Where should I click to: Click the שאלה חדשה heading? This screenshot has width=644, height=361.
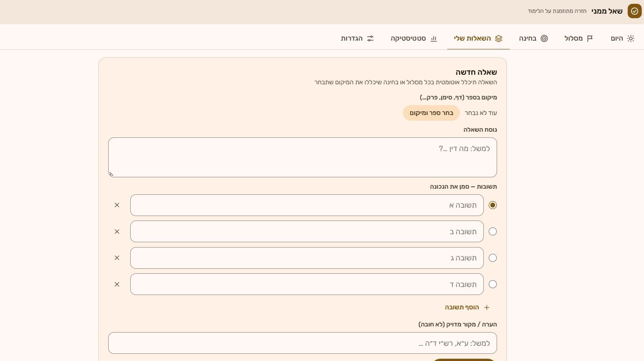click(476, 72)
